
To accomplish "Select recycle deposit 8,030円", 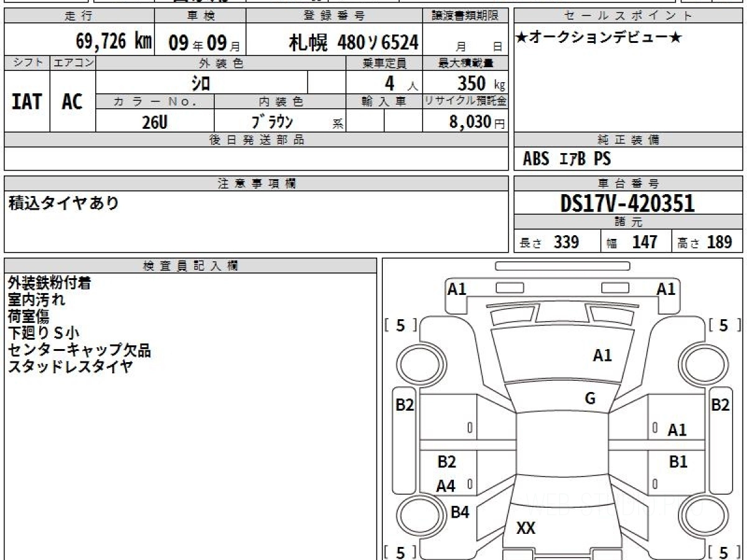I will (477, 122).
